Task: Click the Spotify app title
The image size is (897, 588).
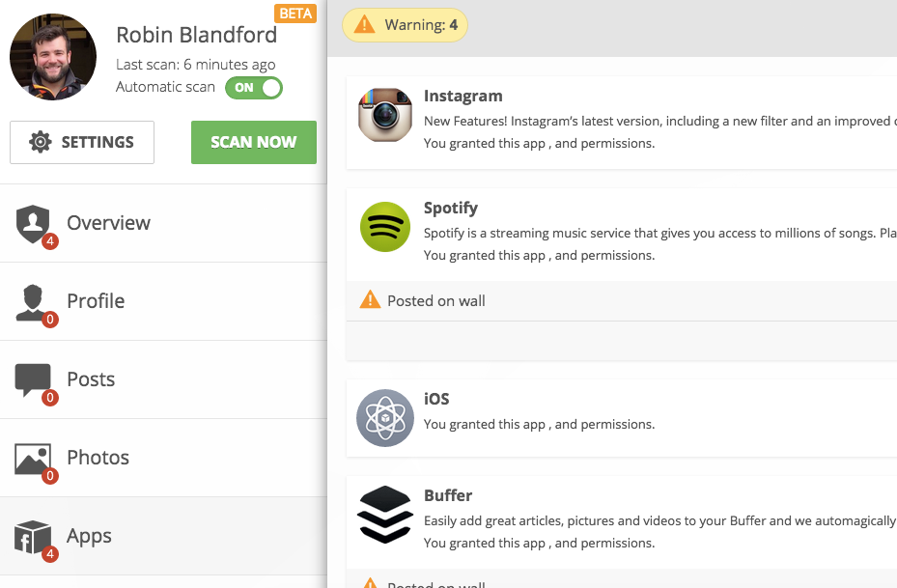Action: (x=451, y=209)
